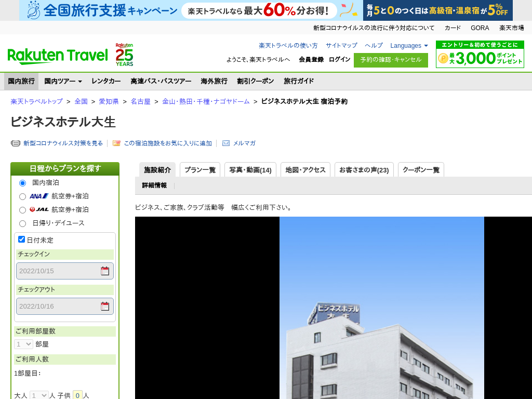This screenshot has width=532, height=399.
Task: Click the 3,000 point present banner
Action: [x=480, y=54]
